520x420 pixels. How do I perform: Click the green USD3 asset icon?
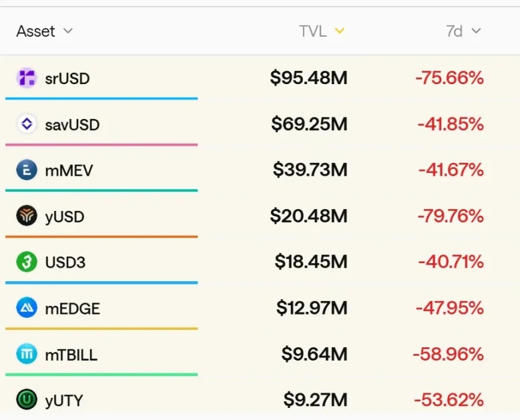click(x=27, y=262)
